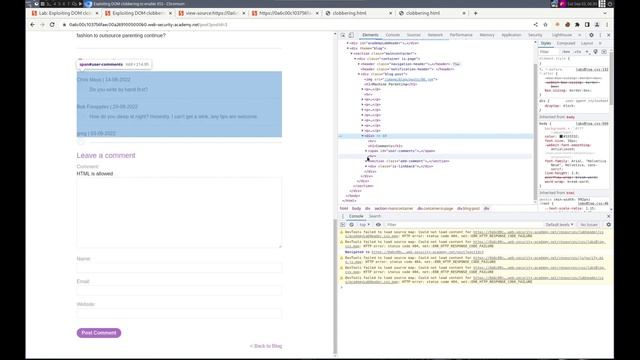Share this page via the share icon
Image resolution: width=640 pixels, height=360 pixels.
coord(536,24)
